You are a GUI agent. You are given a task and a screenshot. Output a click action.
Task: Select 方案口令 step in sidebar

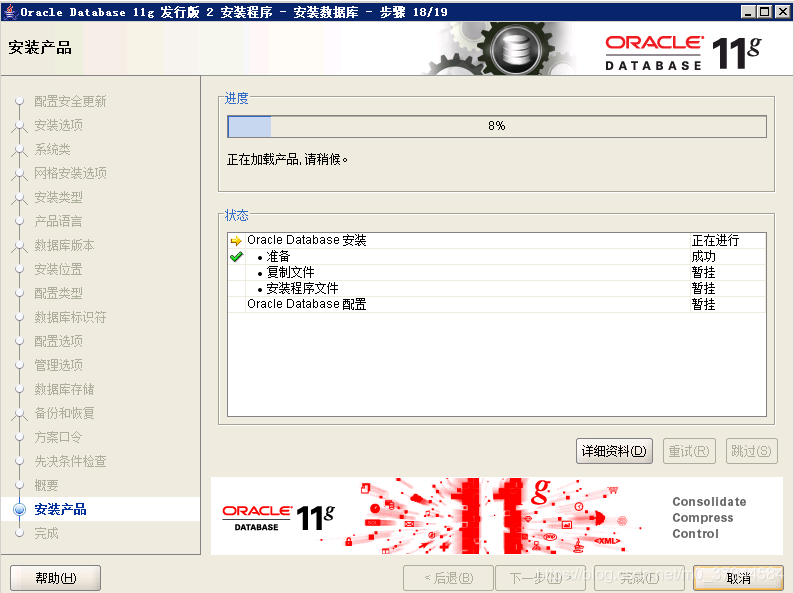tap(58, 437)
